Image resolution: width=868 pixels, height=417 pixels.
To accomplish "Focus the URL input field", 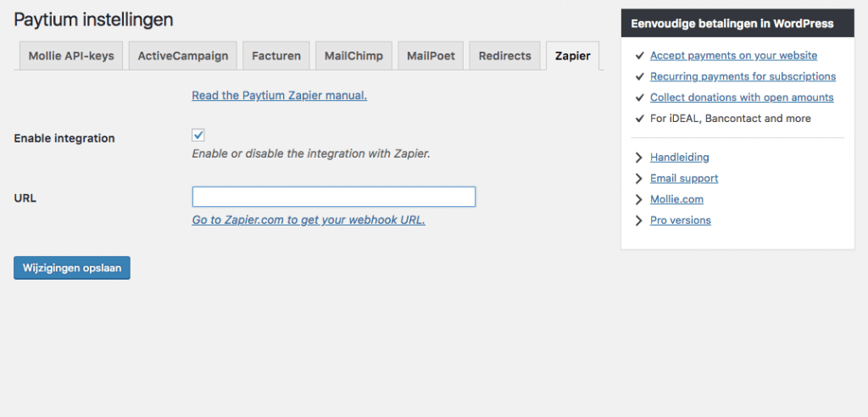I will click(333, 197).
